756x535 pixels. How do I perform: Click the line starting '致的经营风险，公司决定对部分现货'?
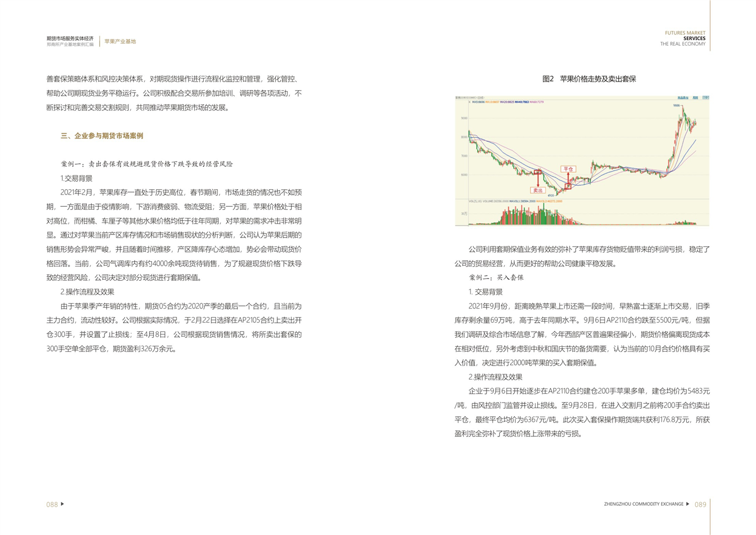tap(124, 278)
